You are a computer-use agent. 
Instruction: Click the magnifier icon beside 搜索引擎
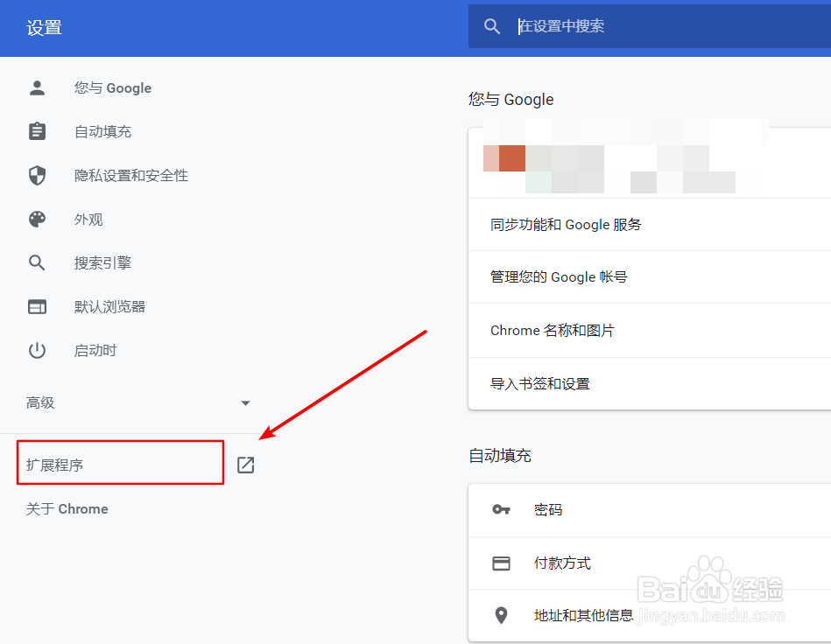point(37,262)
